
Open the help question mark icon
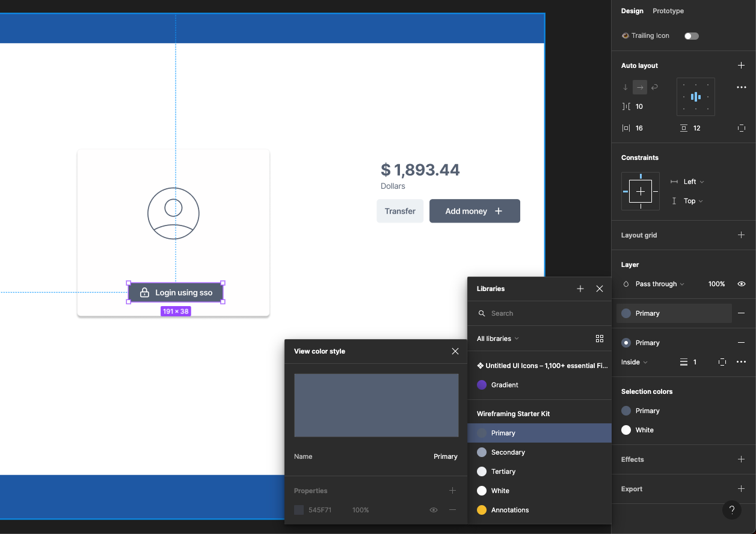(x=732, y=510)
